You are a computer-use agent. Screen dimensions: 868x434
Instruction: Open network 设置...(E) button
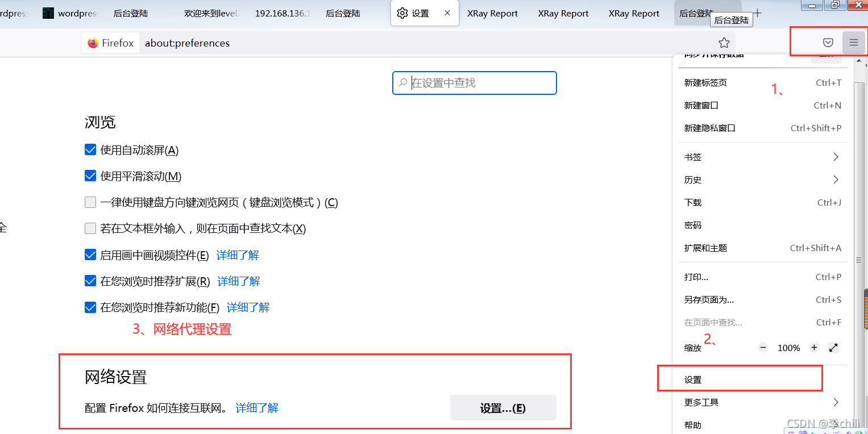(x=503, y=408)
